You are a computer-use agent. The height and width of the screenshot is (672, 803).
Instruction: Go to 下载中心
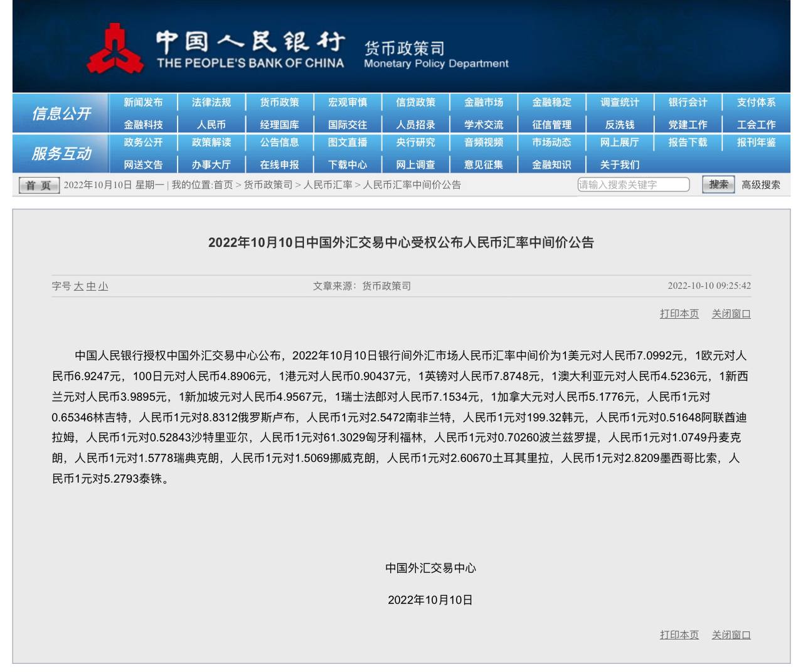pos(348,164)
